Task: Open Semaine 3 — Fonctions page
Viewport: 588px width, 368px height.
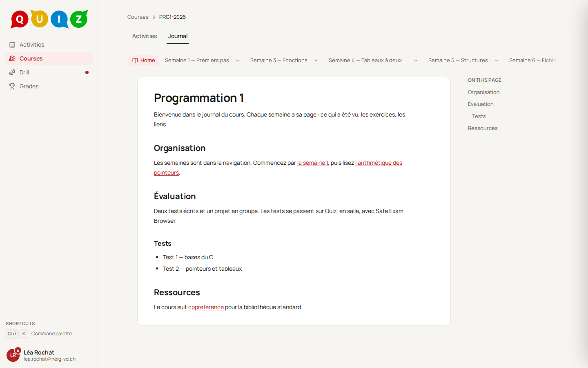Action: pyautogui.click(x=279, y=61)
